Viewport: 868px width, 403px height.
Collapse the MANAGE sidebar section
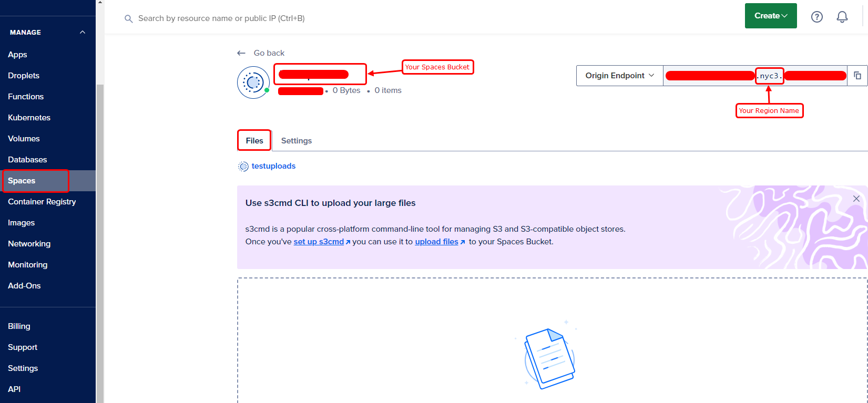pyautogui.click(x=83, y=33)
